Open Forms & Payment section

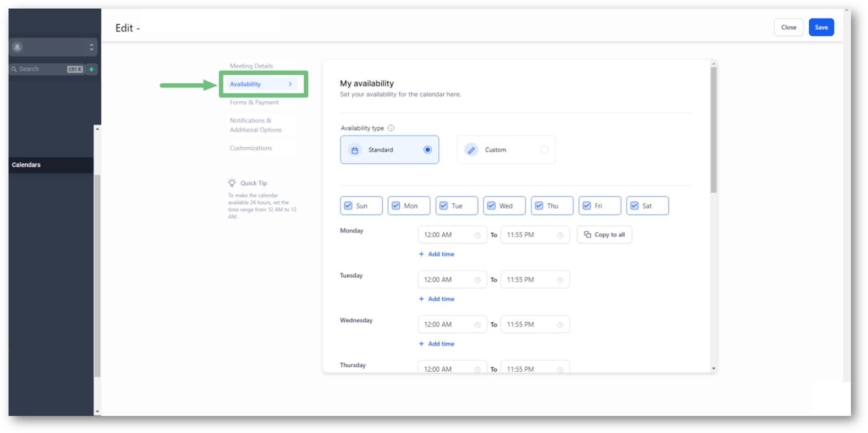254,102
